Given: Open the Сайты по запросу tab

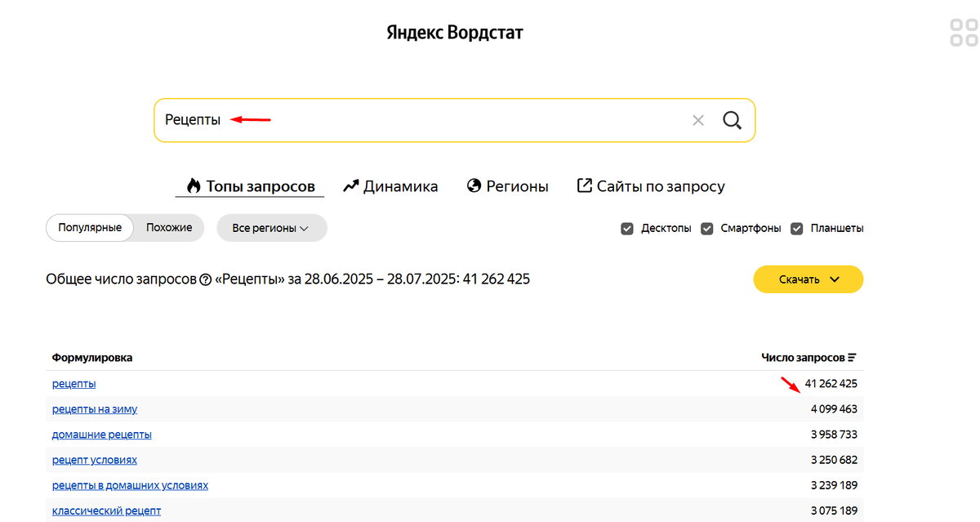Looking at the screenshot, I should coord(651,186).
